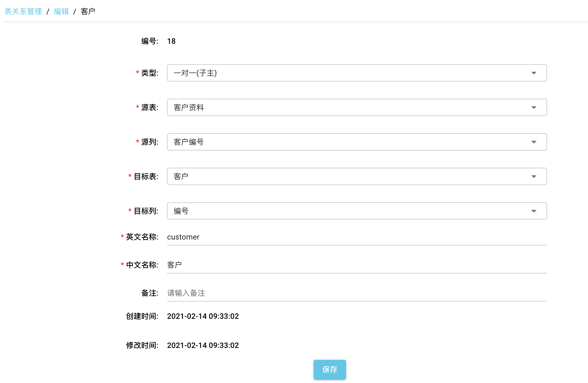588x383 pixels.
Task: Click the 客户 breadcrumb item
Action: [x=88, y=11]
